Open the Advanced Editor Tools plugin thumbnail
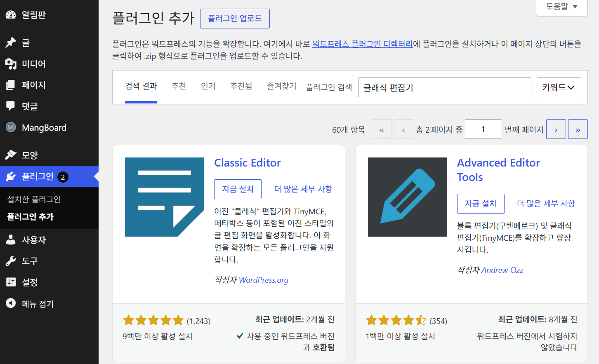The image size is (599, 364). 408,197
